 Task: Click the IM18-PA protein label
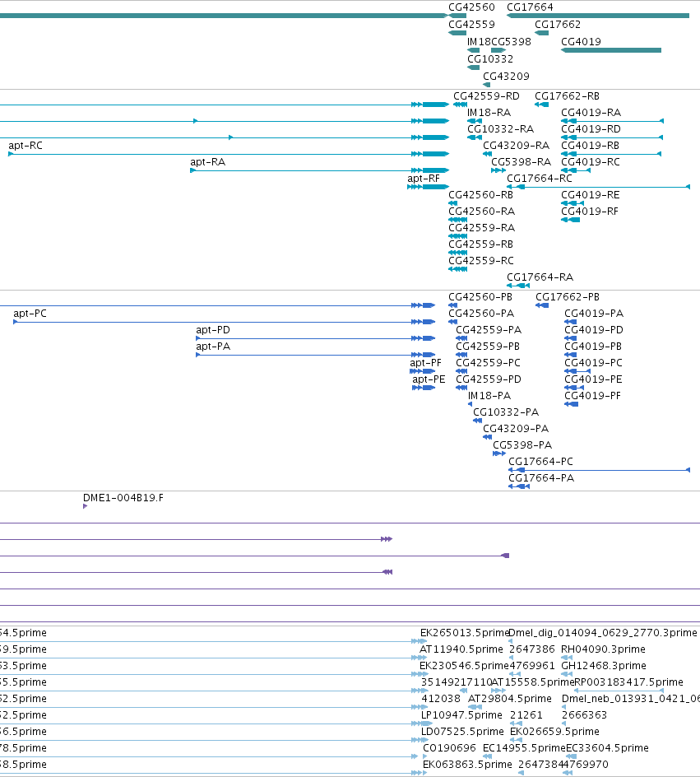click(489, 395)
